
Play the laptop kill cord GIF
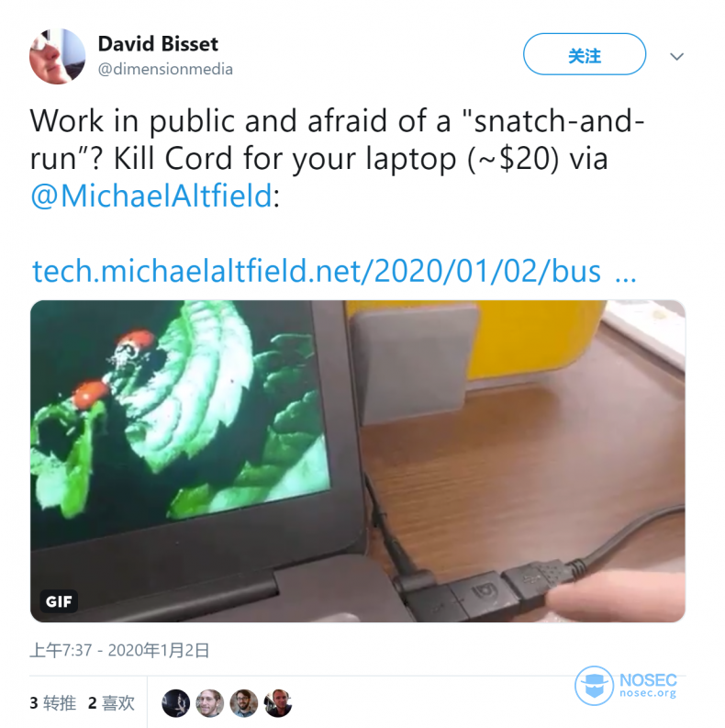point(357,461)
